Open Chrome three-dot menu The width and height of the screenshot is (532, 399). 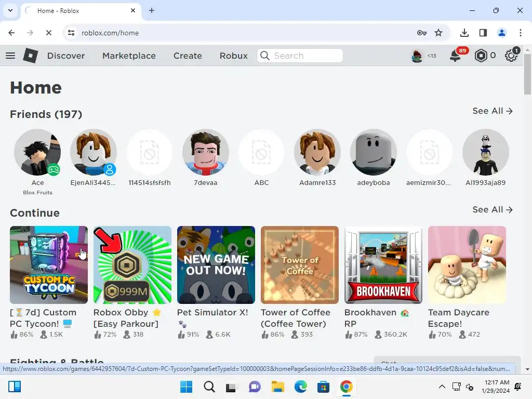point(520,33)
